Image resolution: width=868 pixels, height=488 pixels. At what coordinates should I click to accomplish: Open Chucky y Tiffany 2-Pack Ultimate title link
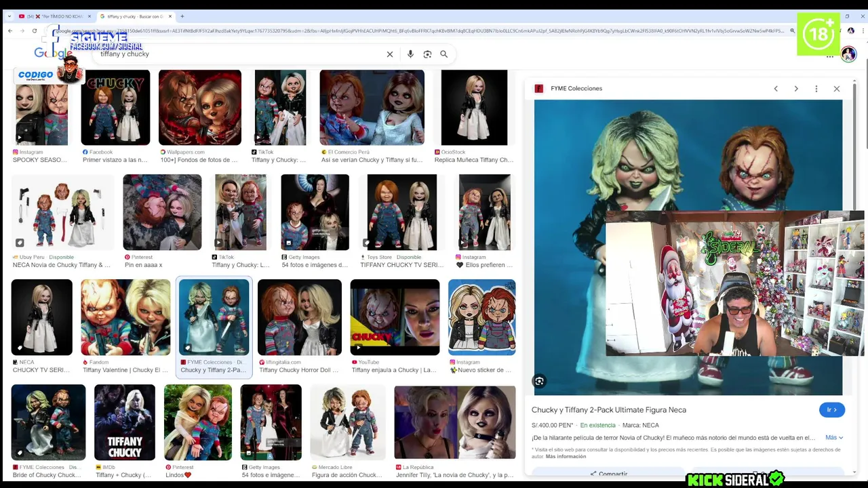point(609,410)
